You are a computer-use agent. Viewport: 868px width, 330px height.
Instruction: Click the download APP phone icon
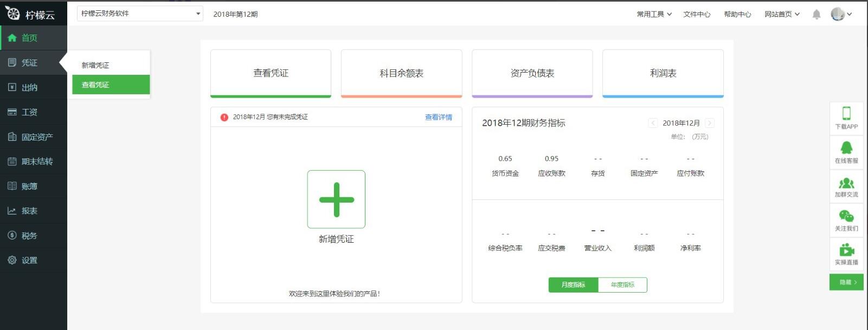(x=846, y=113)
